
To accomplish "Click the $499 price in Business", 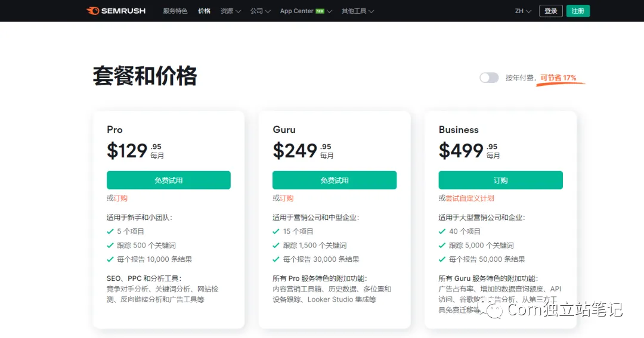I will coord(461,151).
